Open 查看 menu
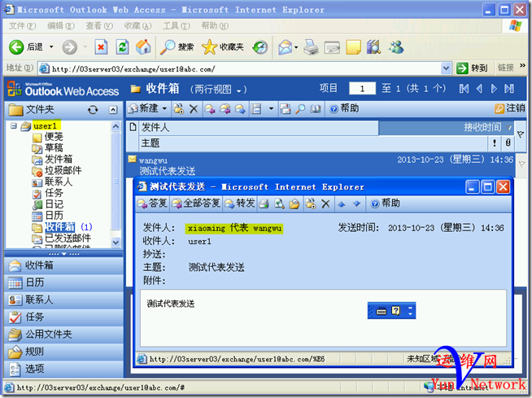The image size is (532, 398). [99, 26]
